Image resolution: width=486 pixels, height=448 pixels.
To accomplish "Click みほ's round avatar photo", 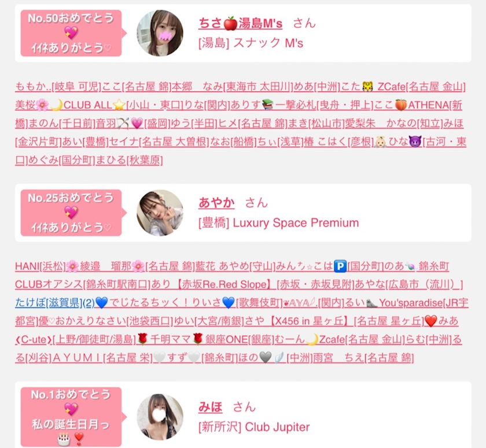I will (x=160, y=417).
